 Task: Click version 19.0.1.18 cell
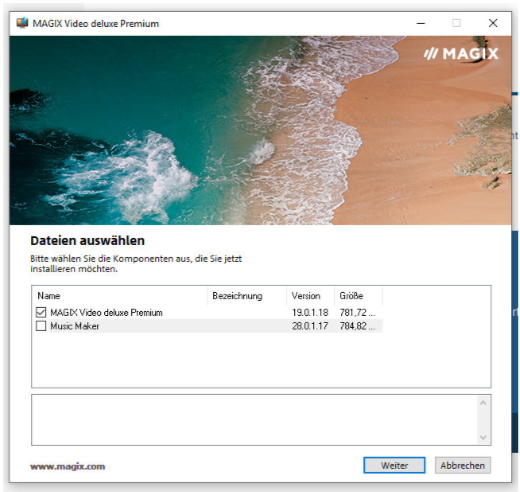coord(310,313)
